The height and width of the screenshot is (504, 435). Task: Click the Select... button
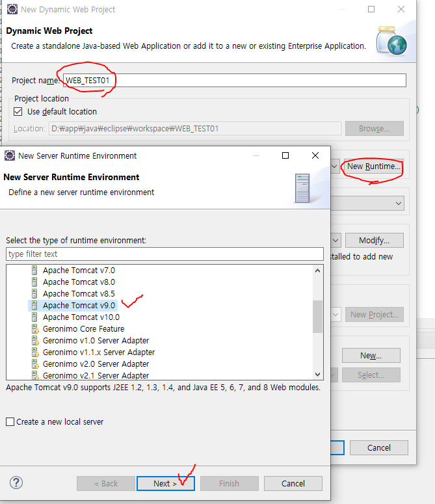(x=371, y=375)
